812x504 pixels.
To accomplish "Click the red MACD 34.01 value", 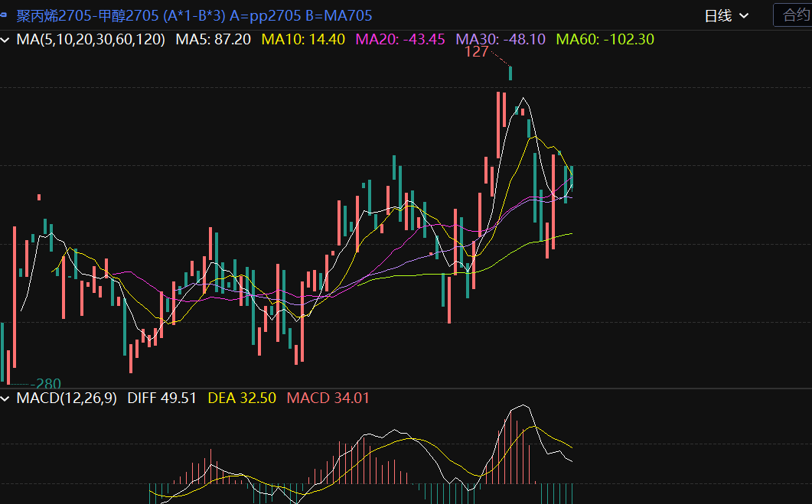I will 328,398.
